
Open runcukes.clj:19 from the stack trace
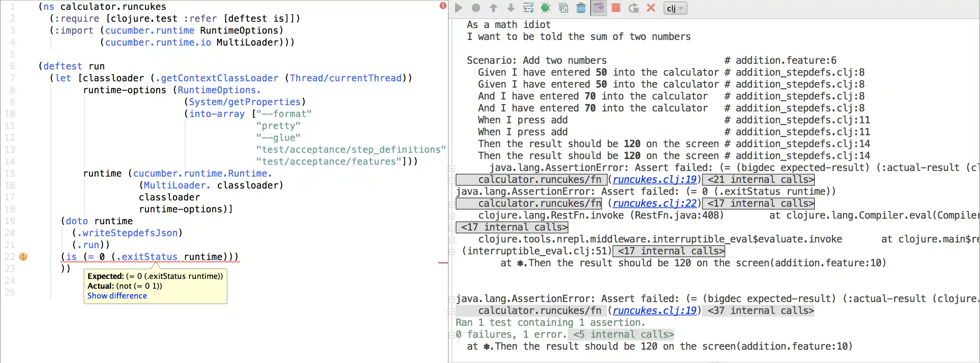pyautogui.click(x=653, y=179)
